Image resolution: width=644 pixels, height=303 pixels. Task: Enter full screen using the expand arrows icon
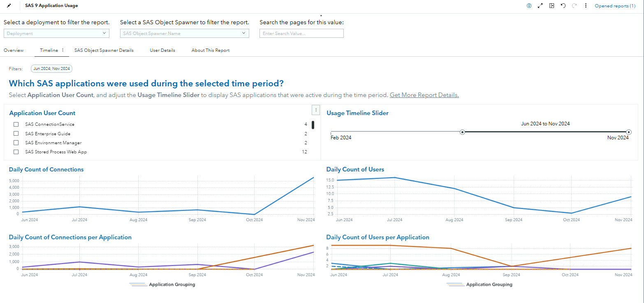(x=540, y=5)
